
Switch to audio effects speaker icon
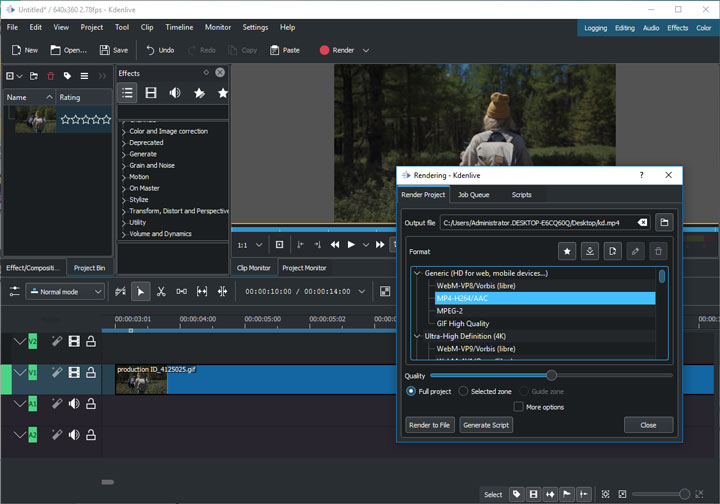pyautogui.click(x=175, y=93)
